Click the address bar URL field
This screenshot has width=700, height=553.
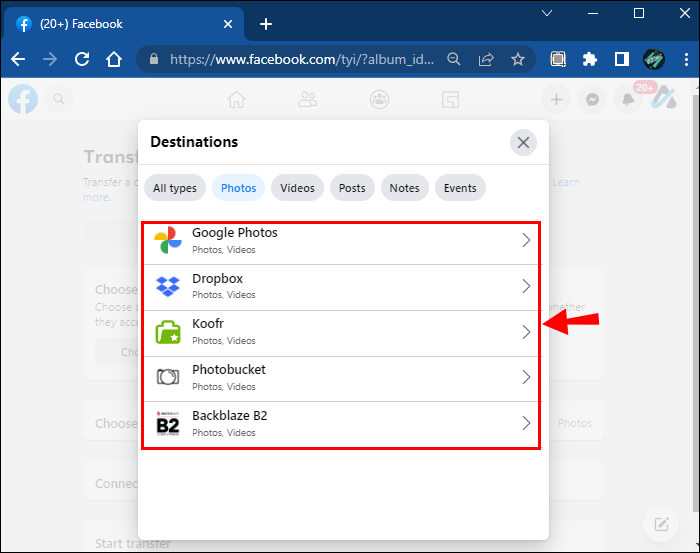coord(300,59)
